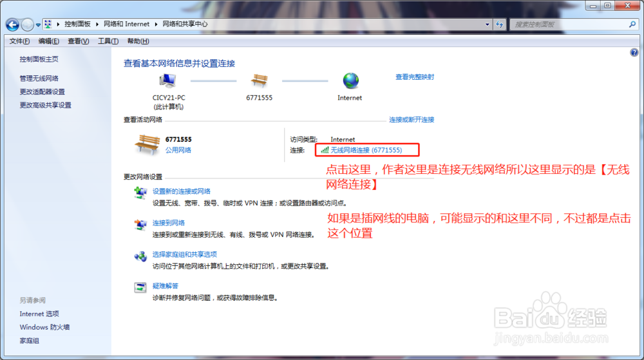
Task: Open Internet 选项 in sidebar
Action: tap(39, 314)
